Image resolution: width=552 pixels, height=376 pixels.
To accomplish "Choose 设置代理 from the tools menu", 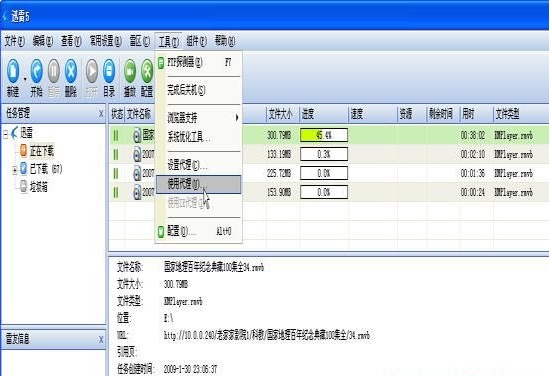I will pyautogui.click(x=199, y=164).
